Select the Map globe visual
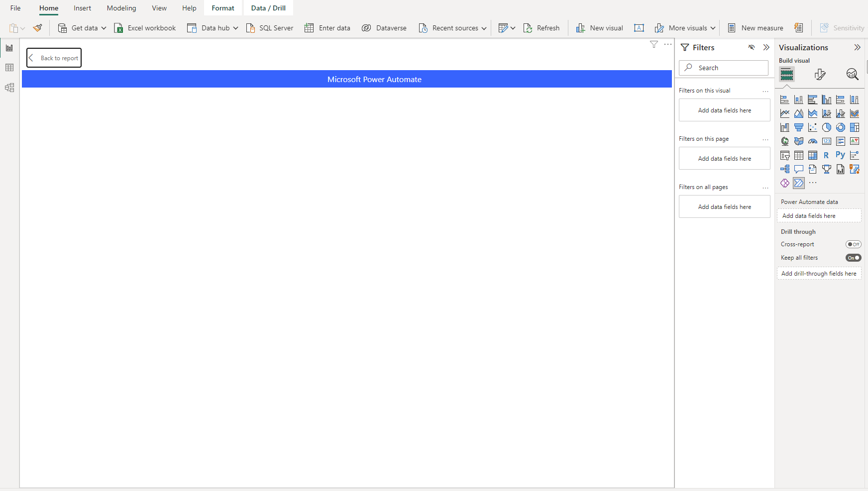This screenshot has height=491, width=868. [785, 141]
